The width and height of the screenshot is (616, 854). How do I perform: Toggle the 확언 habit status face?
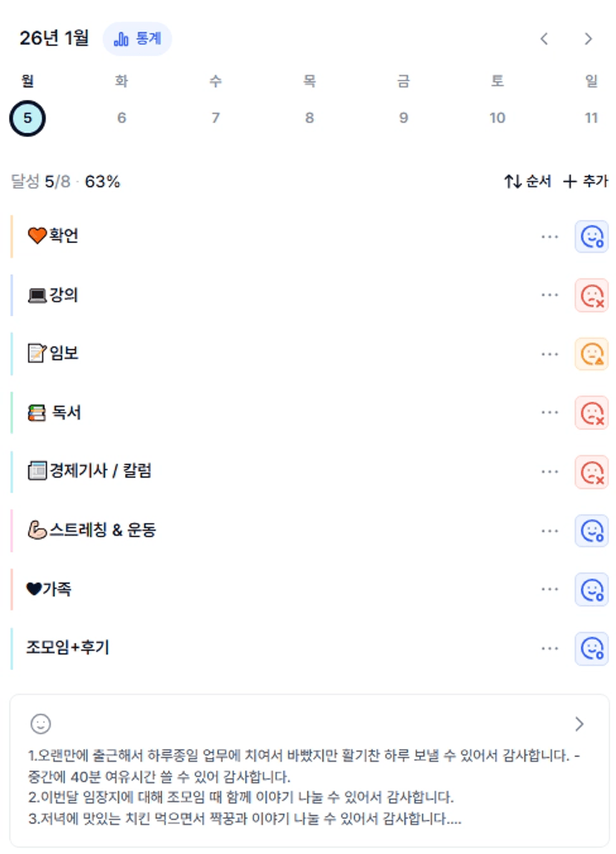(591, 236)
